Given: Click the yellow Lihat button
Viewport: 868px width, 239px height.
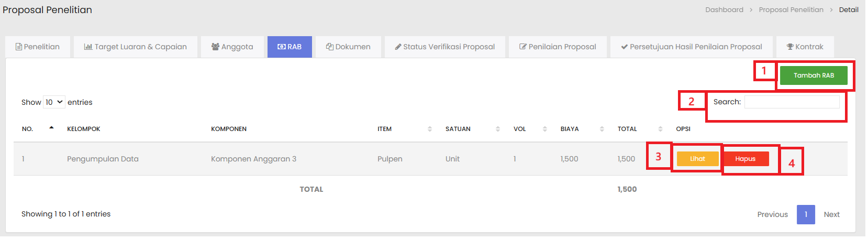Looking at the screenshot, I should tap(697, 159).
